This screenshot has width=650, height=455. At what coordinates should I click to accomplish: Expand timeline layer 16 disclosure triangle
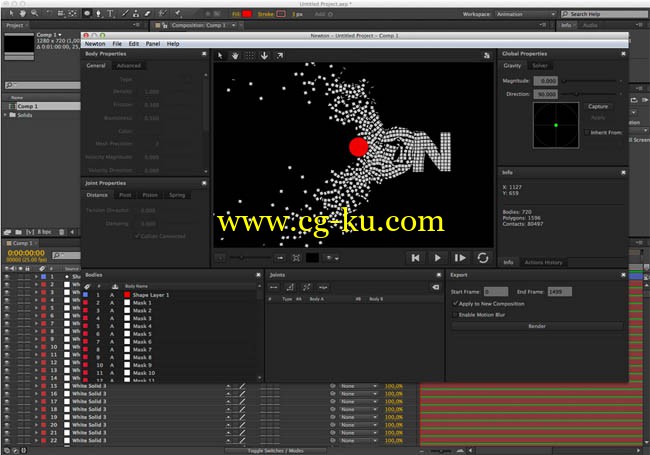click(36, 394)
